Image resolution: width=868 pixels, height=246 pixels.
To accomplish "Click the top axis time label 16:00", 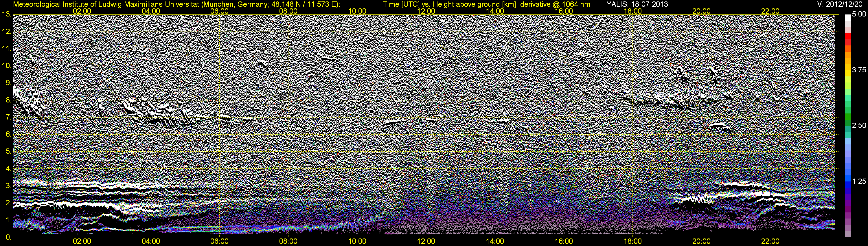I will pyautogui.click(x=564, y=11).
